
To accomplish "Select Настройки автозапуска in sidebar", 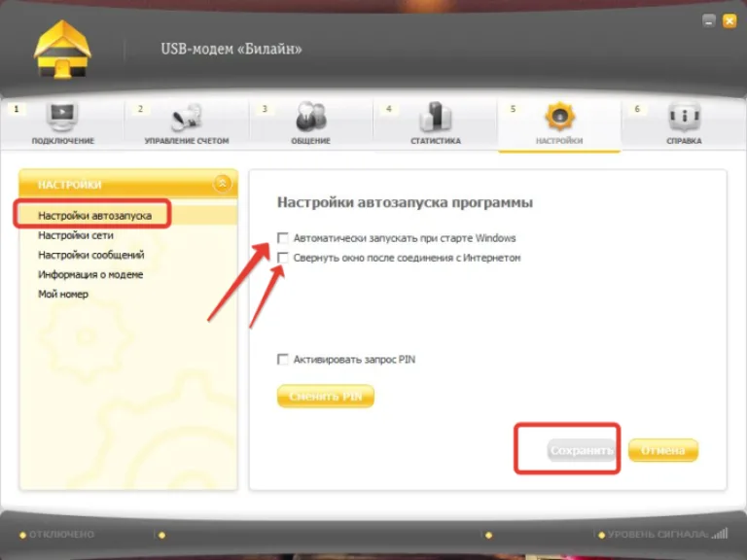I will (x=94, y=216).
